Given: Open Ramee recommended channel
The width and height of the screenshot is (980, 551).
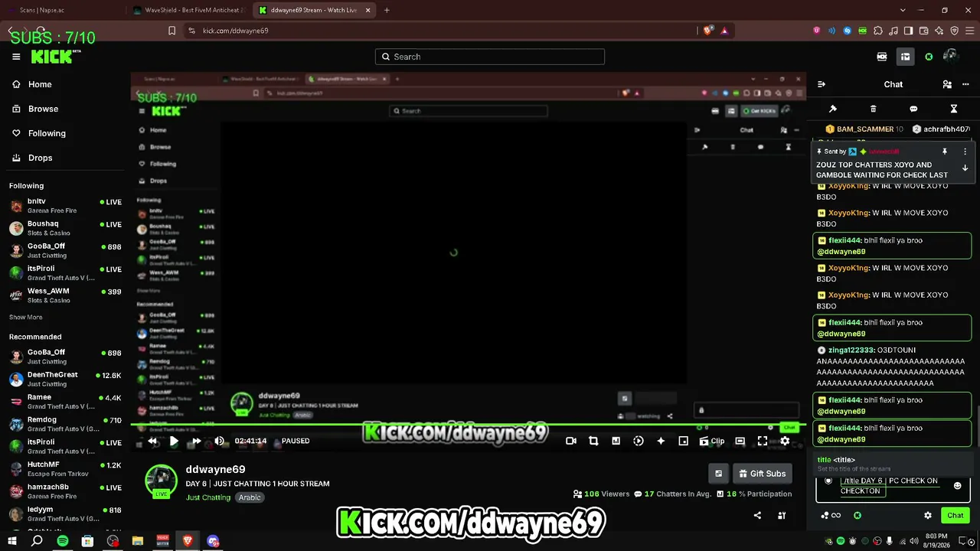Looking at the screenshot, I should 65,401.
